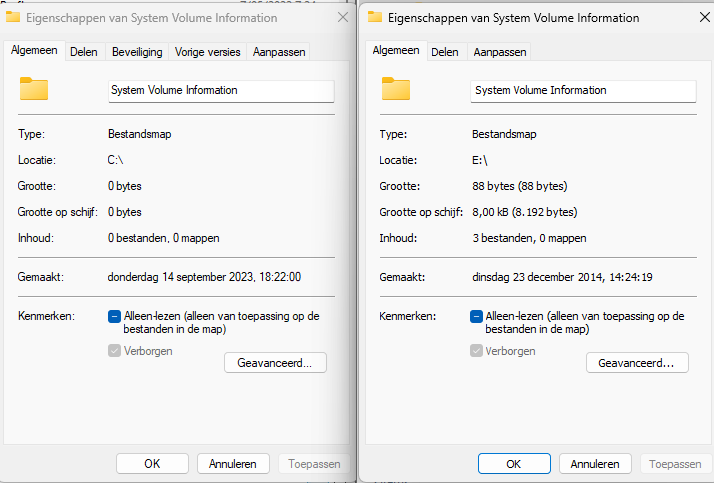
Task: Click Annuleren in the left dialog
Action: [x=233, y=463]
